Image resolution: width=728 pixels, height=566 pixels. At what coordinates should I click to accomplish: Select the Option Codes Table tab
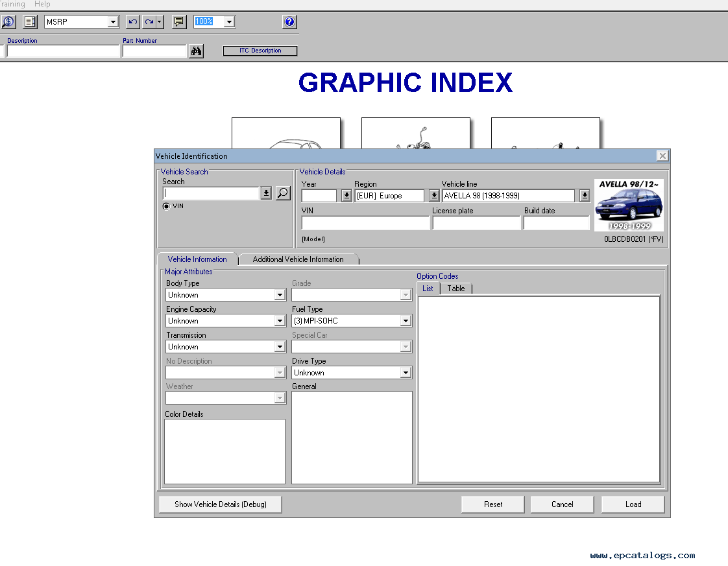[x=456, y=289]
